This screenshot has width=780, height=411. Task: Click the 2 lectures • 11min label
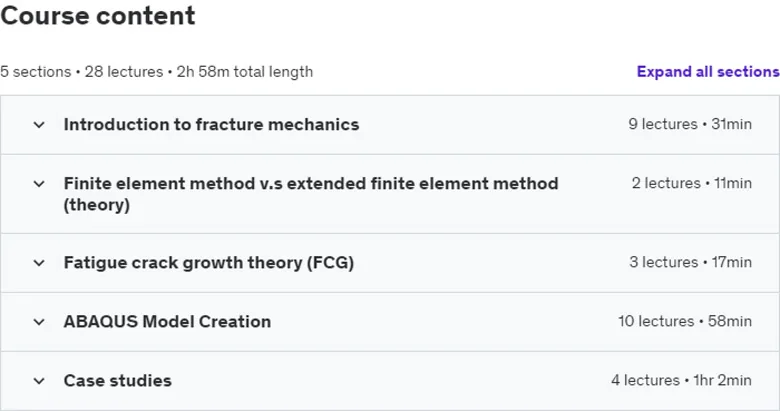click(692, 183)
